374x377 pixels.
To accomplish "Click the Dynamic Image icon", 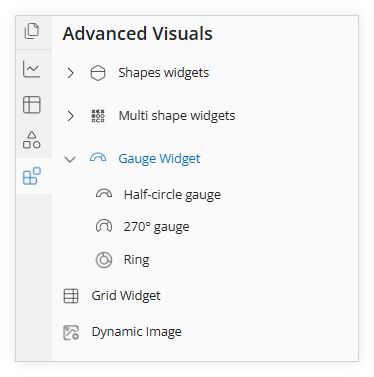I will click(71, 332).
